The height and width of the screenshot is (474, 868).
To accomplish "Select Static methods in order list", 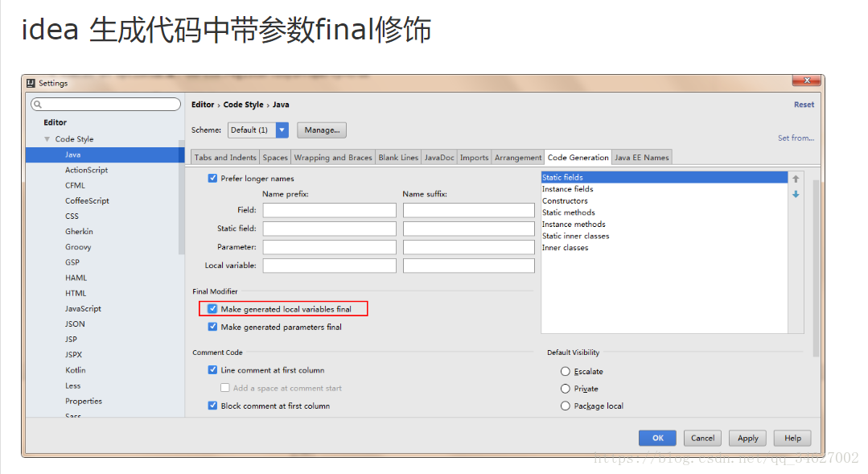I will pyautogui.click(x=664, y=212).
